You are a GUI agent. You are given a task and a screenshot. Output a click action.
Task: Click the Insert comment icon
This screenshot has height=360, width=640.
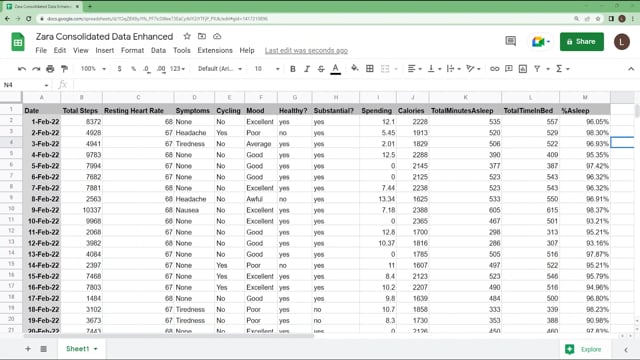[509, 69]
